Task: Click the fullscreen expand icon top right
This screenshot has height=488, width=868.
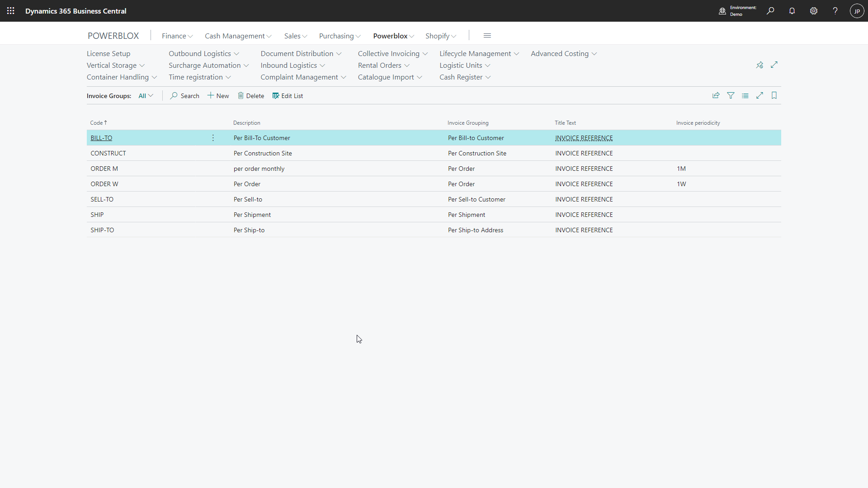Action: 774,64
